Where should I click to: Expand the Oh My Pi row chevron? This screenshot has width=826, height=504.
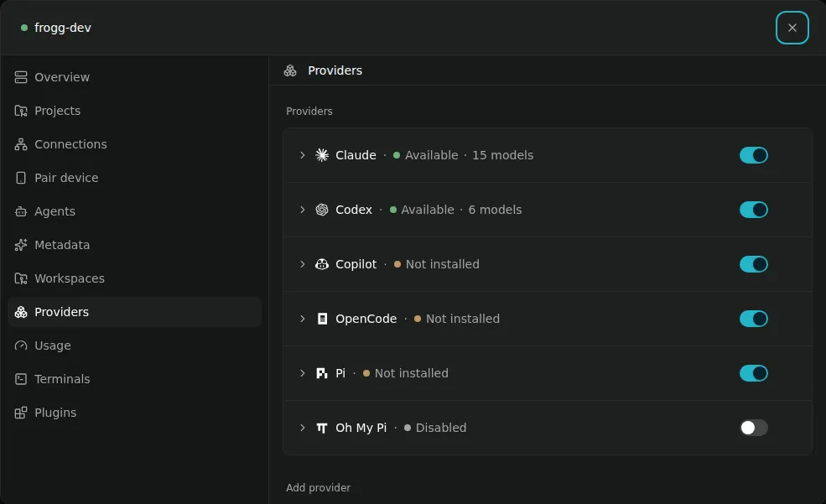click(303, 428)
